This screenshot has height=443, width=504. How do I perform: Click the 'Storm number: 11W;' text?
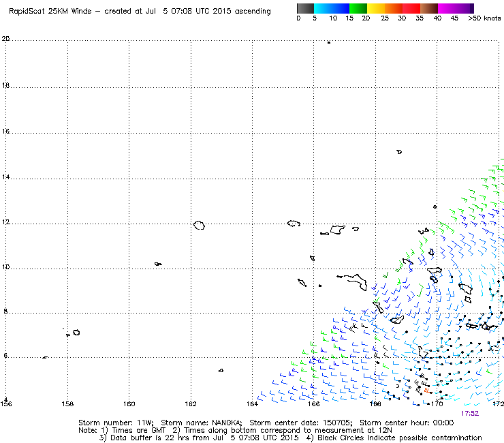click(x=116, y=423)
